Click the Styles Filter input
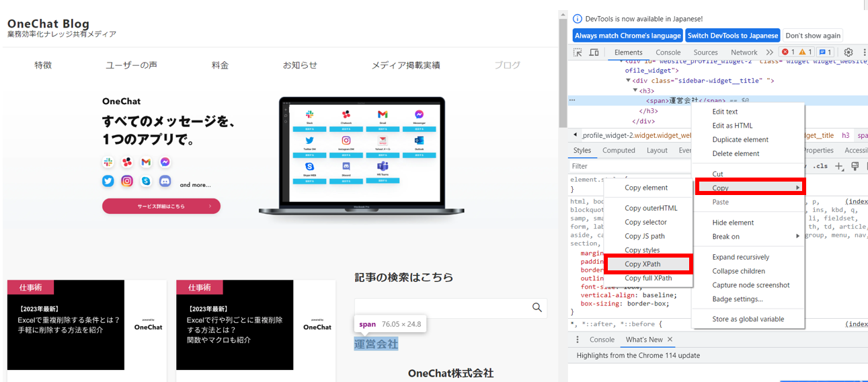This screenshot has height=382, width=868. (x=631, y=166)
